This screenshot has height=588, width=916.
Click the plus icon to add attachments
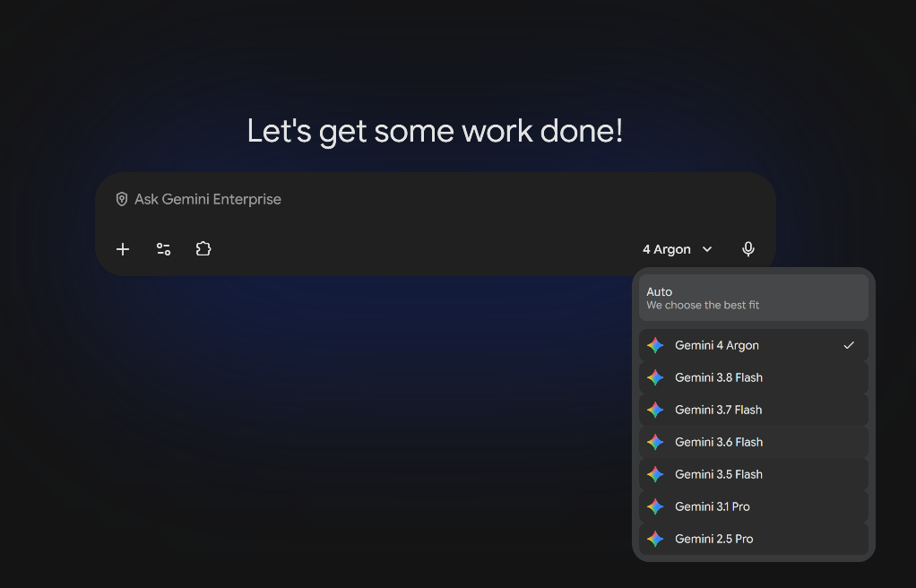[x=123, y=249]
